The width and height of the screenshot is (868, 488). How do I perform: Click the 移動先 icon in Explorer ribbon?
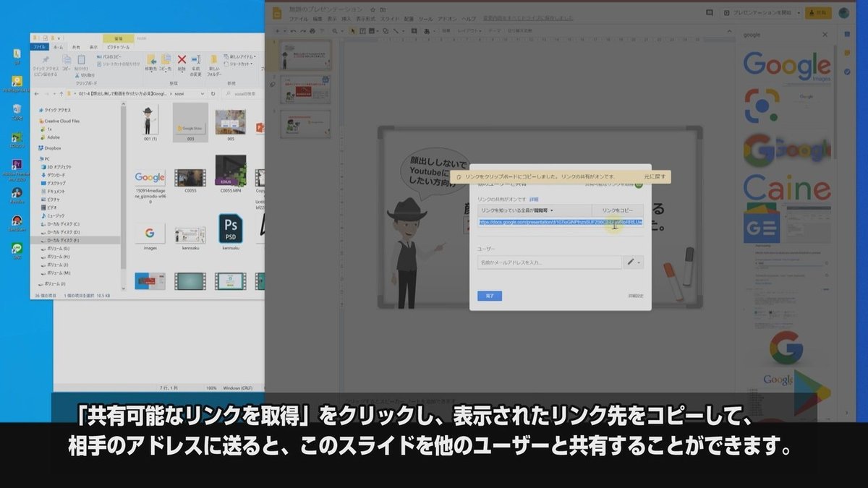(x=150, y=62)
